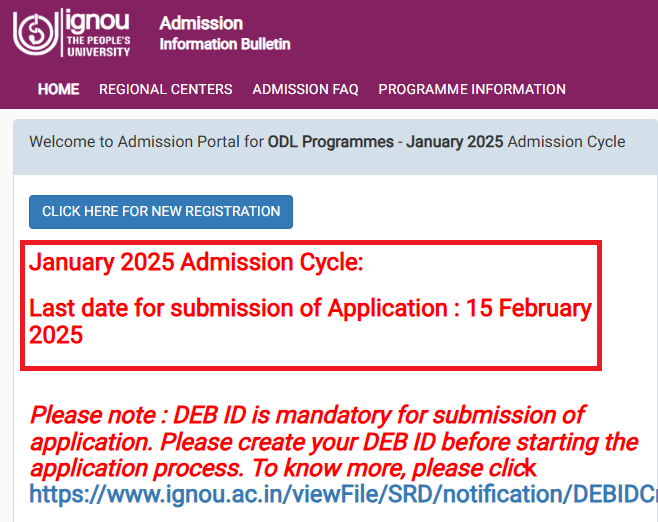Open the DEB ID notification URL link
Screen dimensions: 658x522
342,493
